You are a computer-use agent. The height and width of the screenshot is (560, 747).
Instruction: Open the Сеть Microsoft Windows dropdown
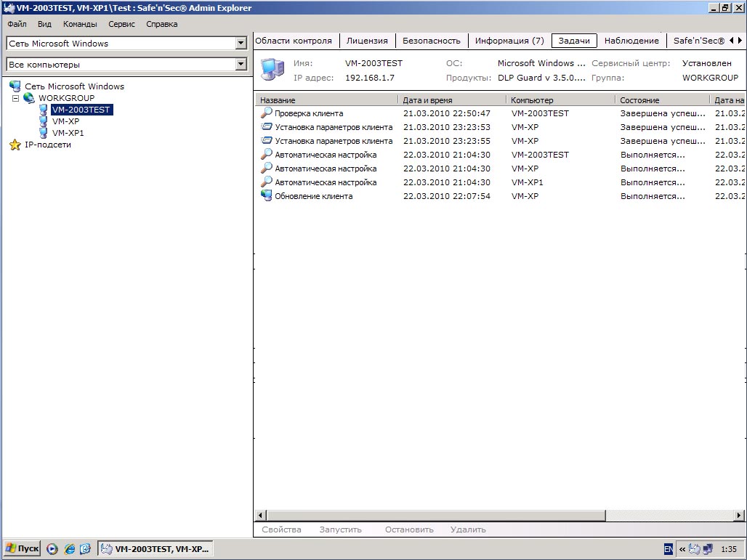click(241, 44)
